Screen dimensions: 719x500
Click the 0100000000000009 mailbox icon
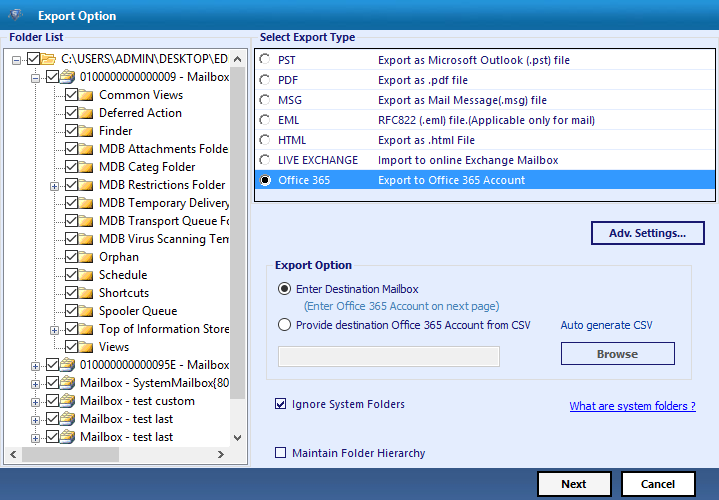(x=67, y=77)
